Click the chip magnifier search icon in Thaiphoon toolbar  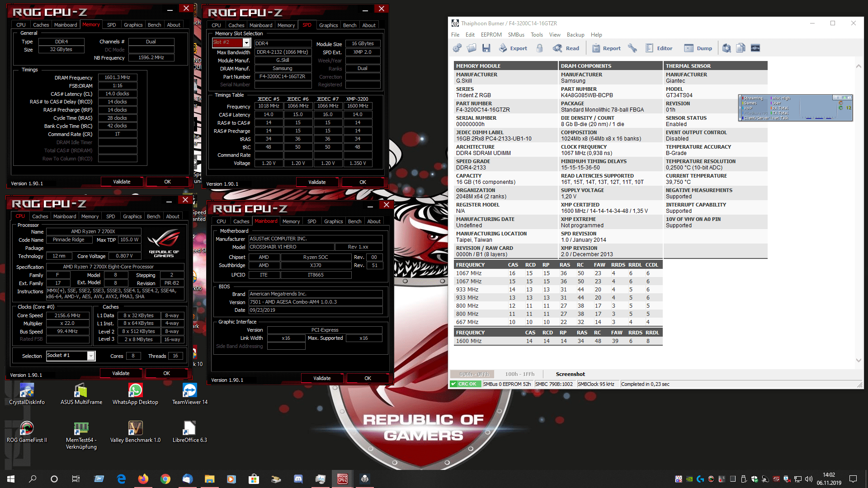coord(726,48)
